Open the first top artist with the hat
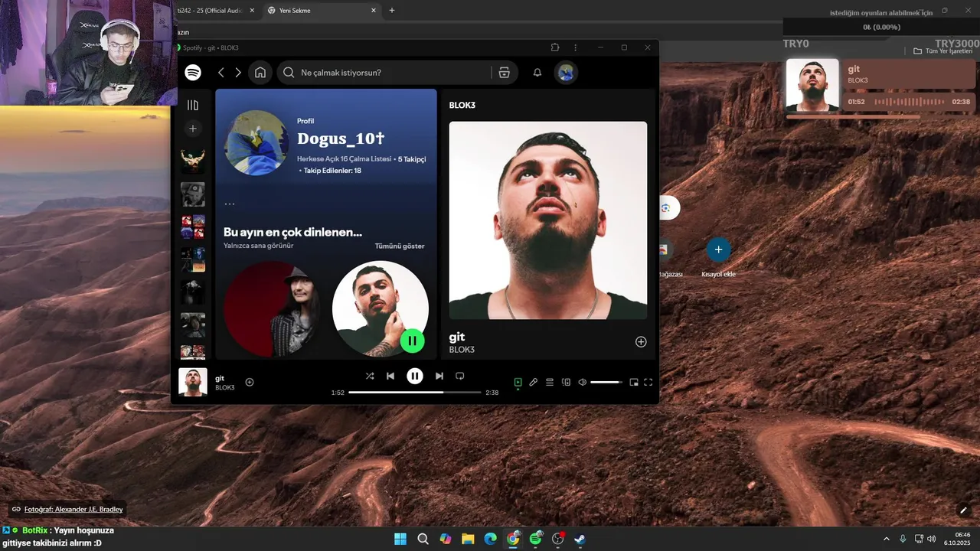Image resolution: width=980 pixels, height=551 pixels. tap(272, 308)
